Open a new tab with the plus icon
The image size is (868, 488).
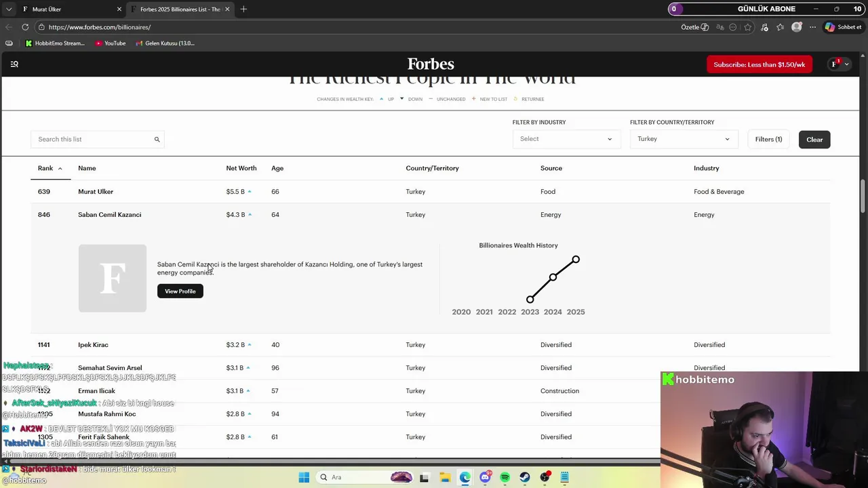(x=243, y=9)
